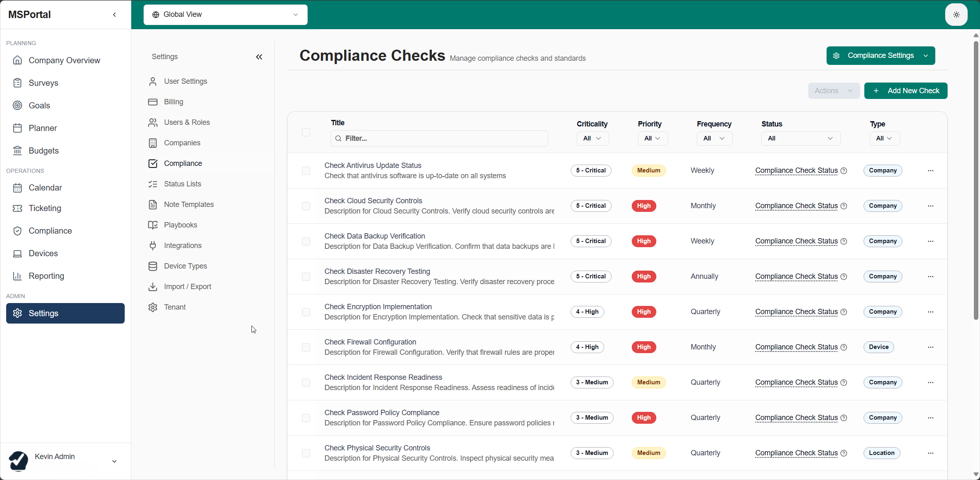Screen dimensions: 980x480
Task: Click the Devices laptop icon
Action: coord(17,253)
